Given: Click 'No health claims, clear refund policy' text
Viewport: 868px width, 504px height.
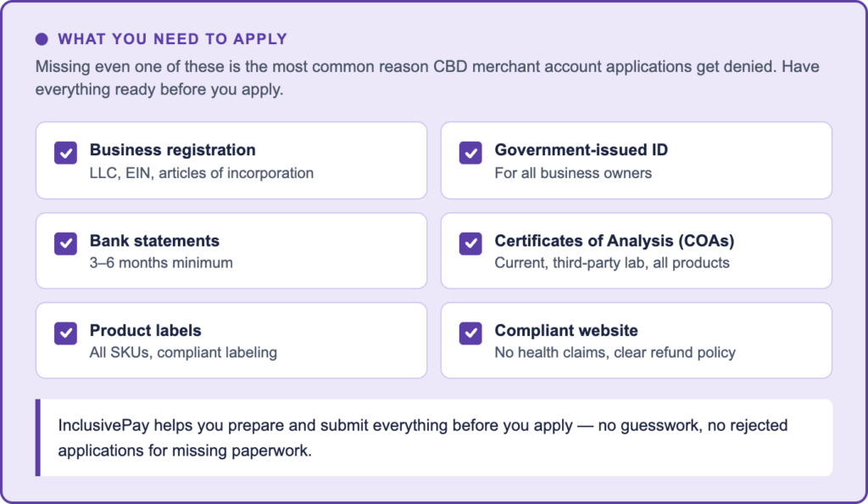Looking at the screenshot, I should coord(615,353).
